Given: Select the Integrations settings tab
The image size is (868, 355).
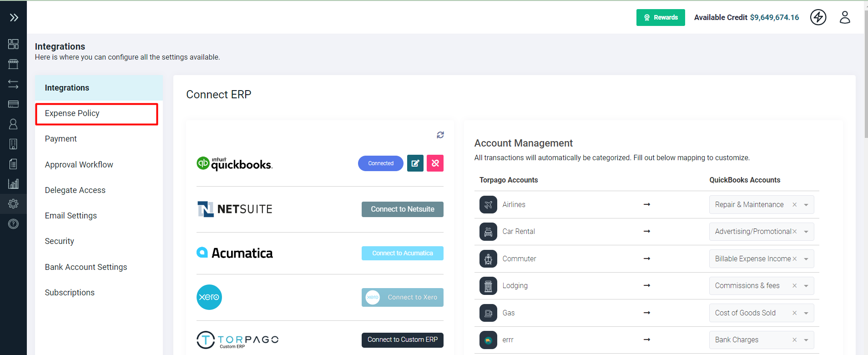Looking at the screenshot, I should coord(99,88).
